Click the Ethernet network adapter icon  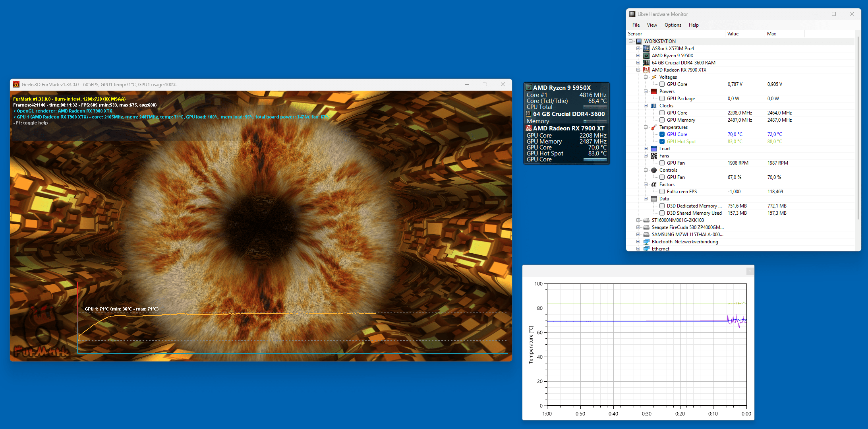tap(646, 249)
